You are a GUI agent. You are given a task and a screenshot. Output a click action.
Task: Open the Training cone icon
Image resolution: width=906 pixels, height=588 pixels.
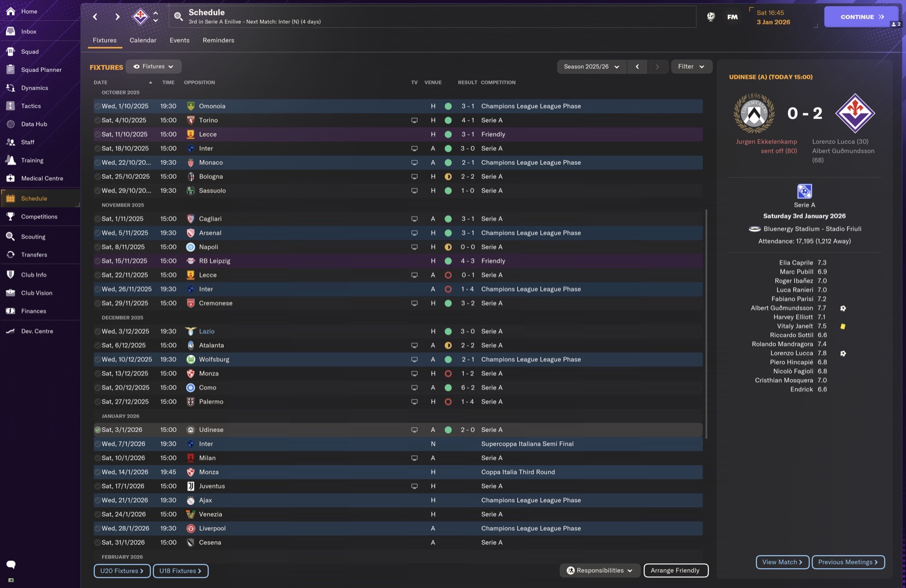[10, 160]
